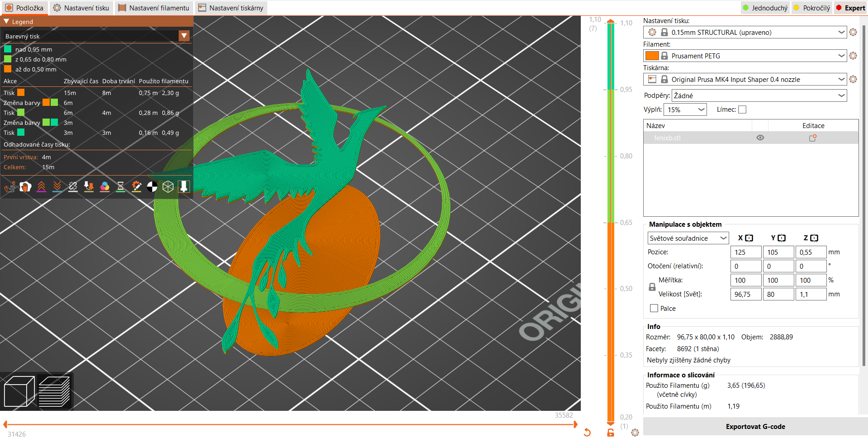Reset vertical layer slider with undo arrow
The width and height of the screenshot is (868, 438).
pos(587,433)
